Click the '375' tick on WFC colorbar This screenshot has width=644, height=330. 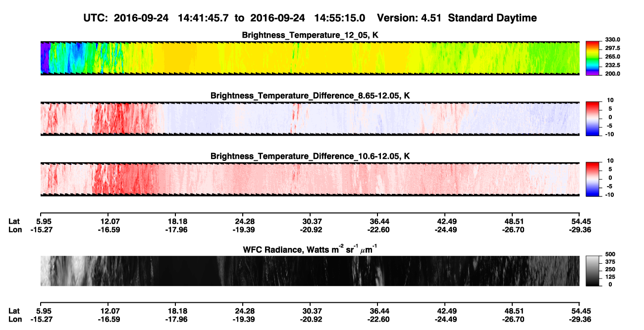[610, 262]
